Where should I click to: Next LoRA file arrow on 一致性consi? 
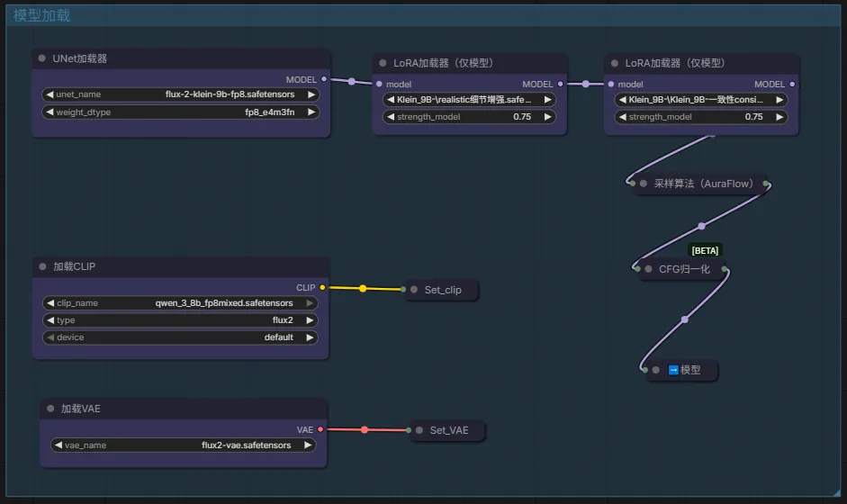click(x=779, y=99)
